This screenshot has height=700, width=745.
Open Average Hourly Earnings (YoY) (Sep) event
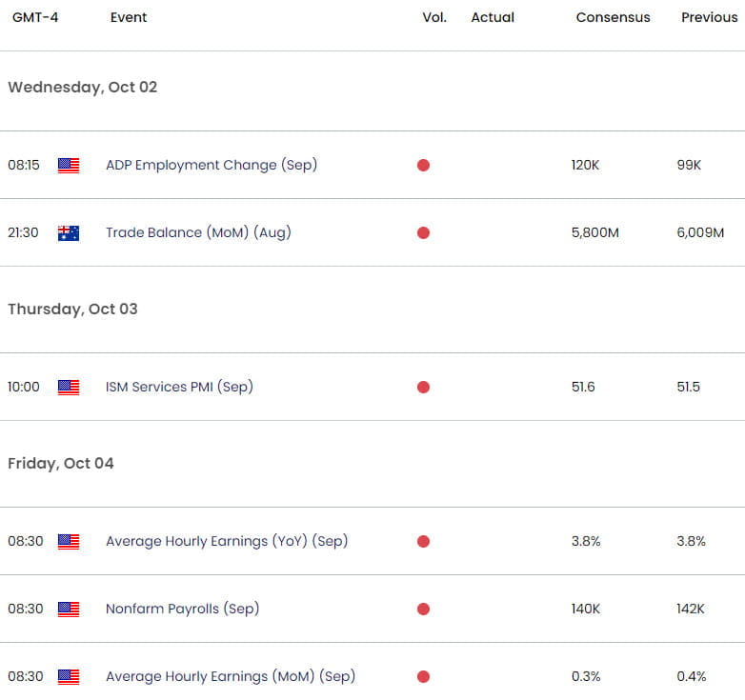[227, 541]
